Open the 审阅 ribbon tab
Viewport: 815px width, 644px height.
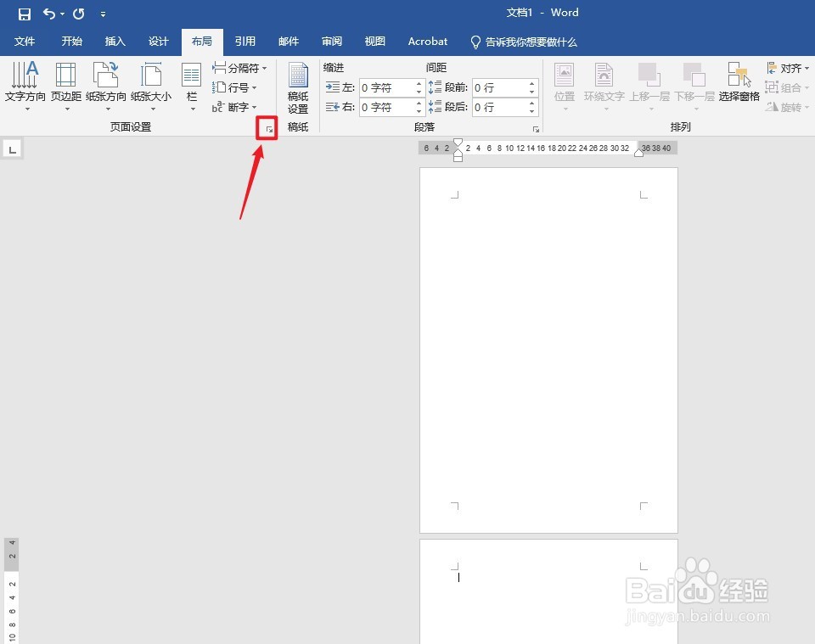[x=331, y=41]
